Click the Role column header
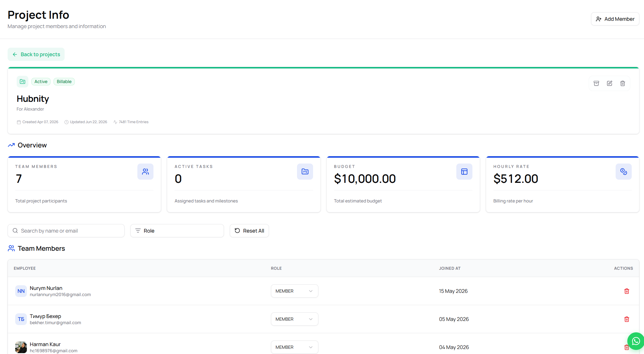644x354 pixels. pyautogui.click(x=276, y=268)
